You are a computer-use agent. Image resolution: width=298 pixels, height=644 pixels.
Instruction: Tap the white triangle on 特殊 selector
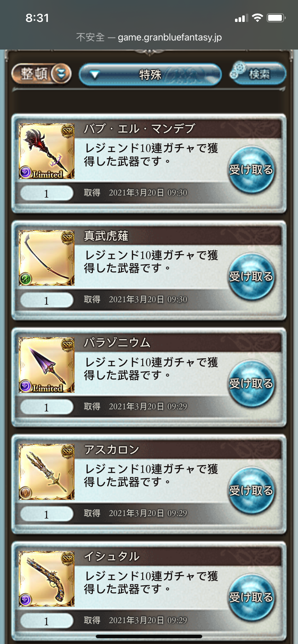(95, 75)
